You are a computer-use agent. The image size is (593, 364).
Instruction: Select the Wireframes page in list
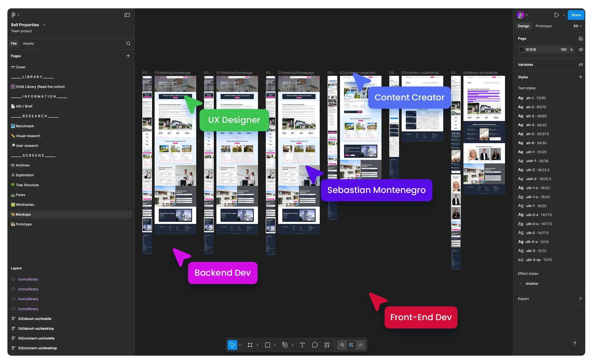[x=25, y=204]
